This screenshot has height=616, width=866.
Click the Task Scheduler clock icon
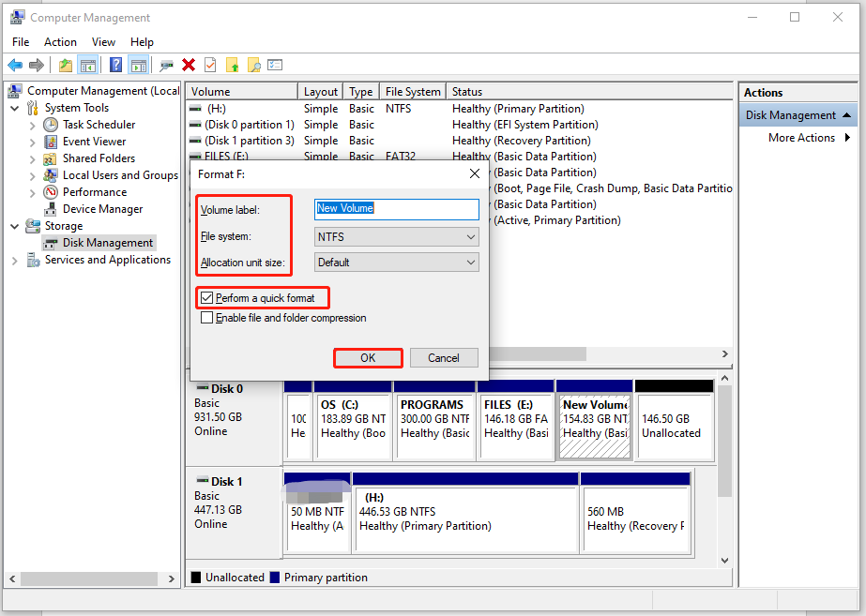(51, 125)
